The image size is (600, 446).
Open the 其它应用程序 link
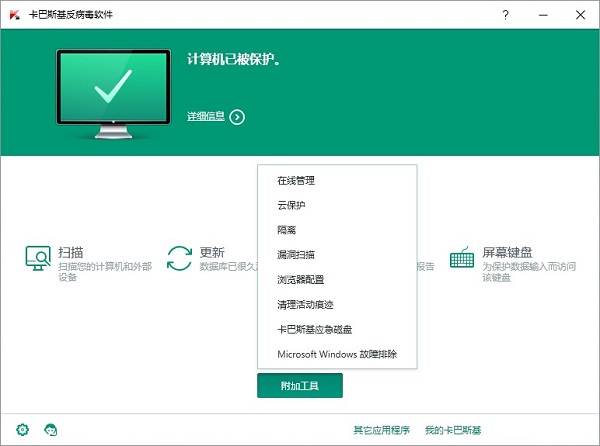click(381, 430)
